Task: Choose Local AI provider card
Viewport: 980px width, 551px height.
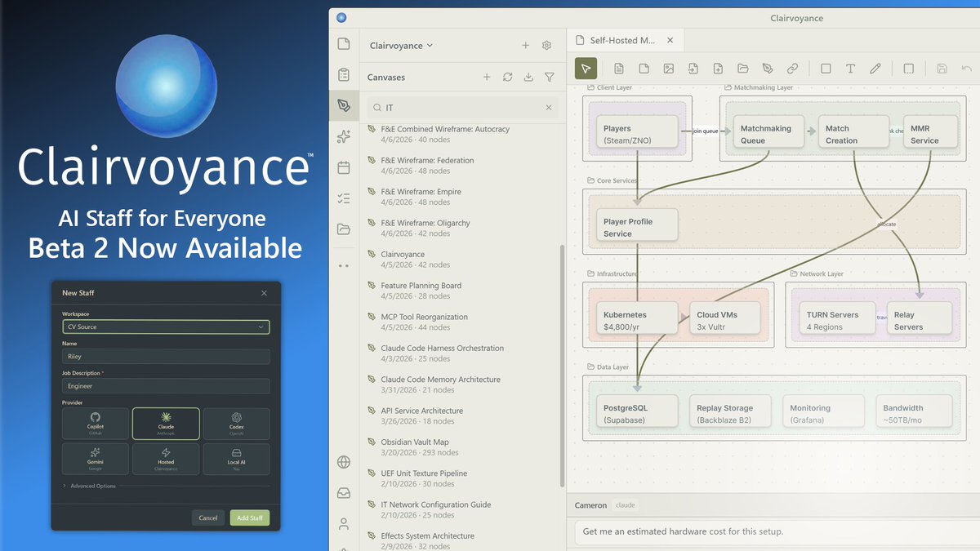Action: 236,459
